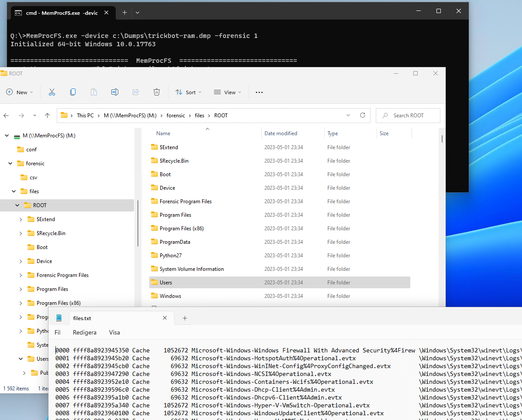This screenshot has width=522, height=420.
Task: Close the files.txt Notepad tab
Action: (165, 318)
